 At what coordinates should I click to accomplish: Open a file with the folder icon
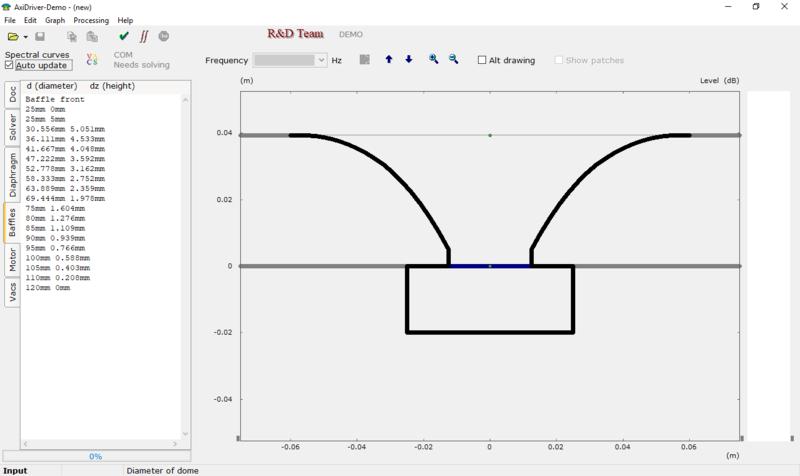[x=13, y=37]
